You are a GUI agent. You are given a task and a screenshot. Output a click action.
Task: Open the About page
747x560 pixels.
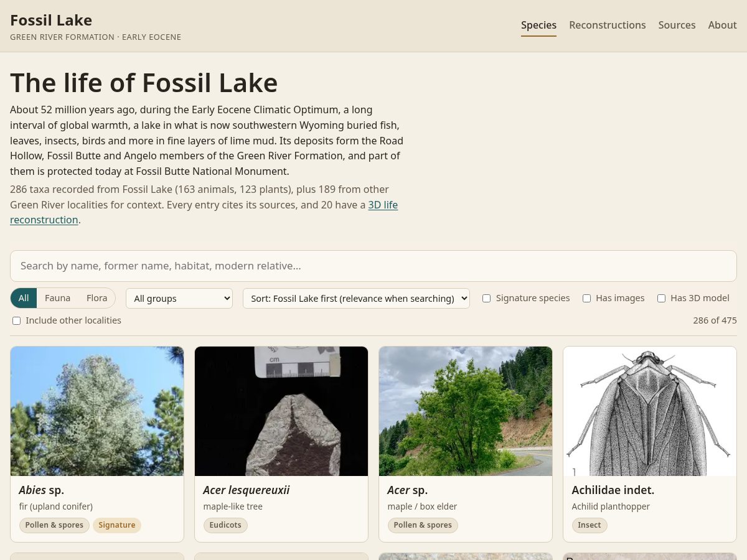pyautogui.click(x=722, y=25)
